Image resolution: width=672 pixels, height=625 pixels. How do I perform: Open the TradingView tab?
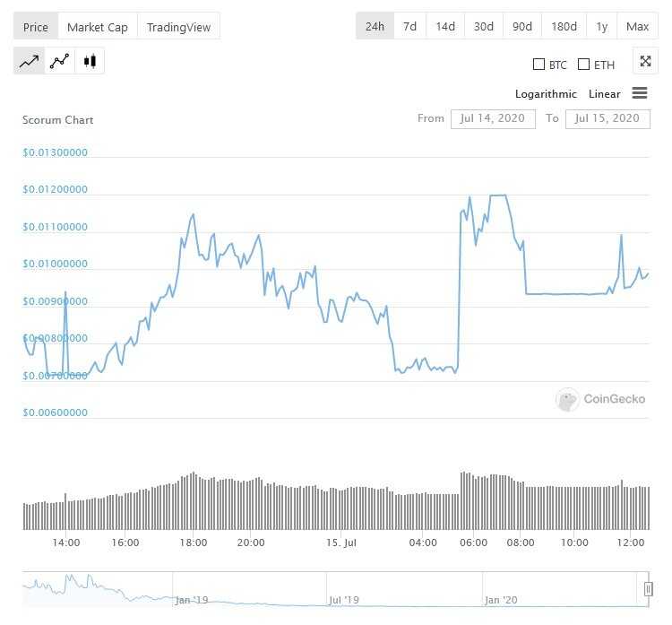point(178,27)
